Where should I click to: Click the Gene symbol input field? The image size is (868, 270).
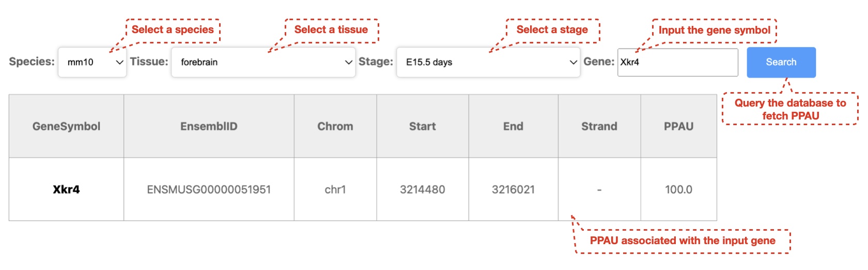point(677,63)
